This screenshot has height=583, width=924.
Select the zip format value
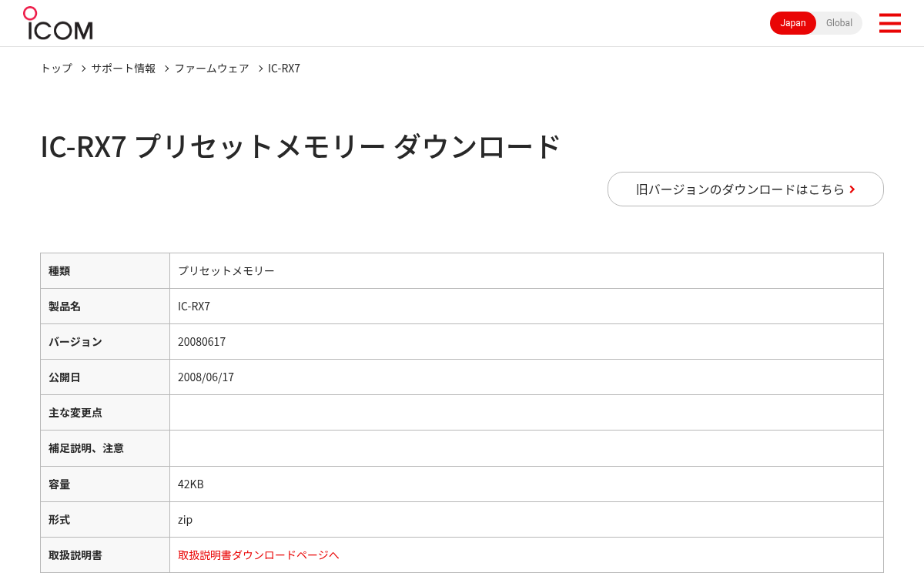coord(527,519)
